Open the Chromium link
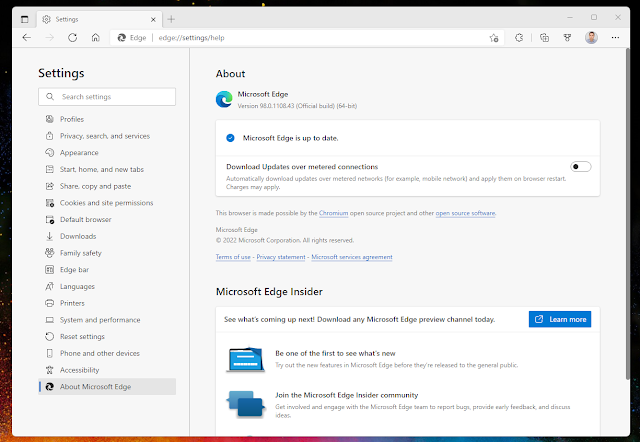Screen dimensions: 640x442 333,213
